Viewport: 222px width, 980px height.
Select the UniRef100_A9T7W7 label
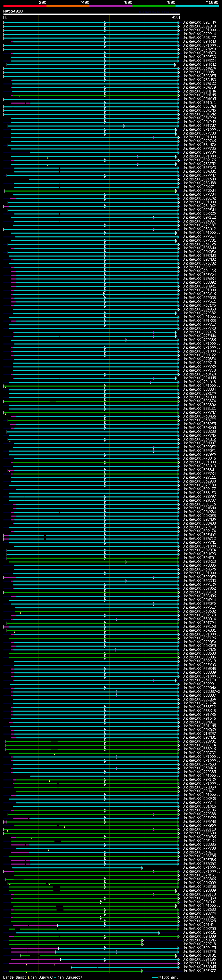point(199,125)
